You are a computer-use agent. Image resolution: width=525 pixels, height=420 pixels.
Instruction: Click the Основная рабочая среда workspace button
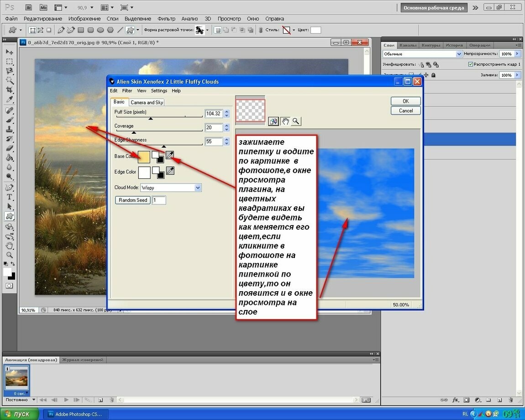[434, 8]
